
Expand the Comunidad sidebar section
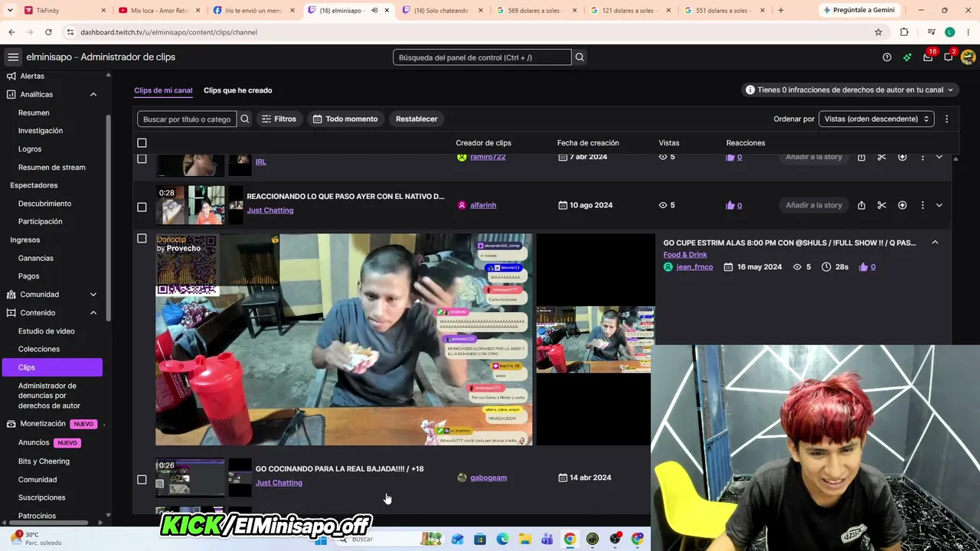point(93,295)
